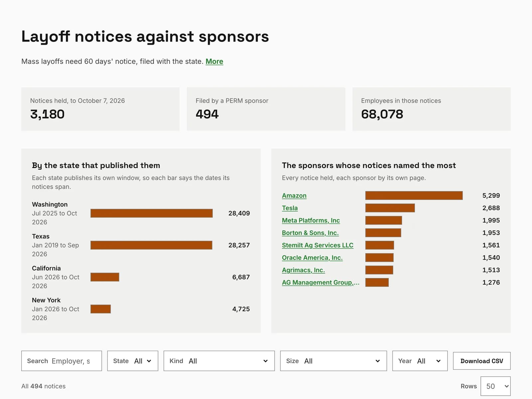
Task: Focus the Search employer input field
Action: coord(62,361)
